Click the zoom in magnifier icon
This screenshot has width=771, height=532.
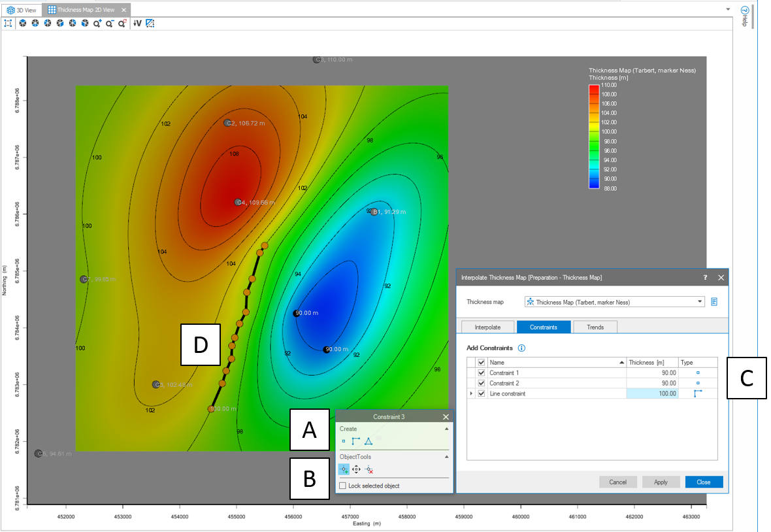pyautogui.click(x=97, y=23)
